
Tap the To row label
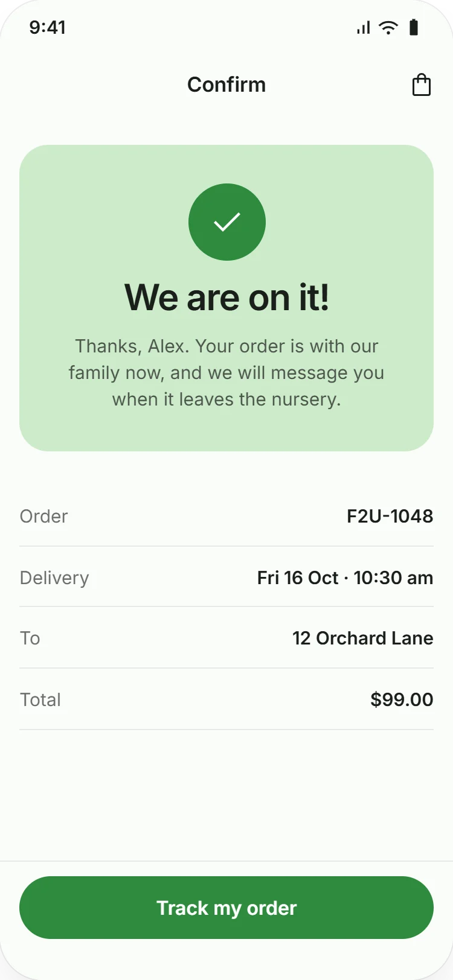pos(30,638)
